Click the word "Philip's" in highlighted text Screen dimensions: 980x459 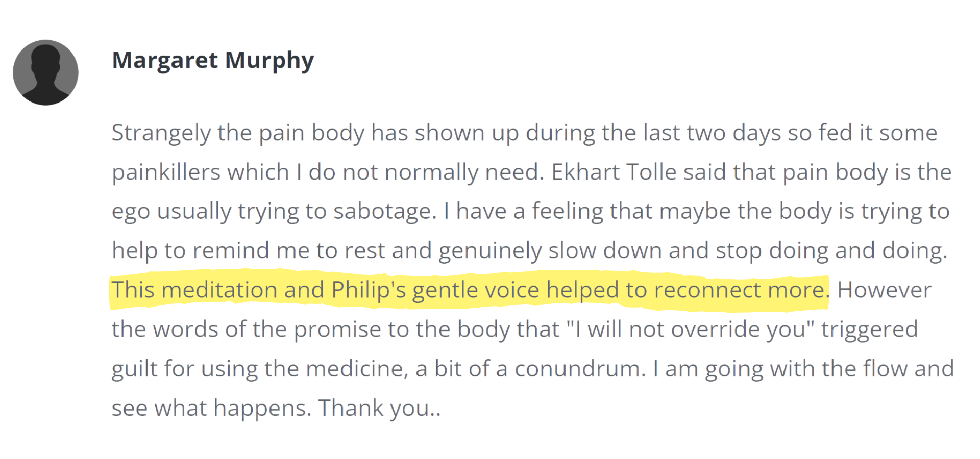(369, 290)
